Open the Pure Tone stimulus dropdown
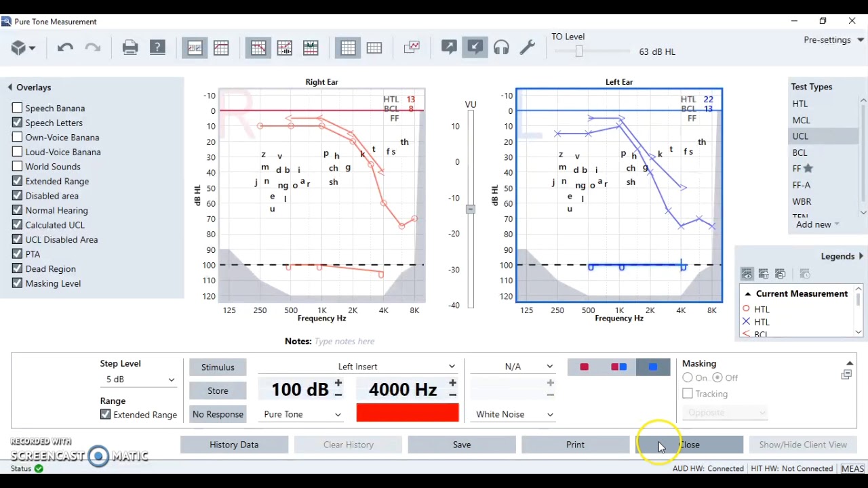The height and width of the screenshot is (488, 868). point(301,414)
